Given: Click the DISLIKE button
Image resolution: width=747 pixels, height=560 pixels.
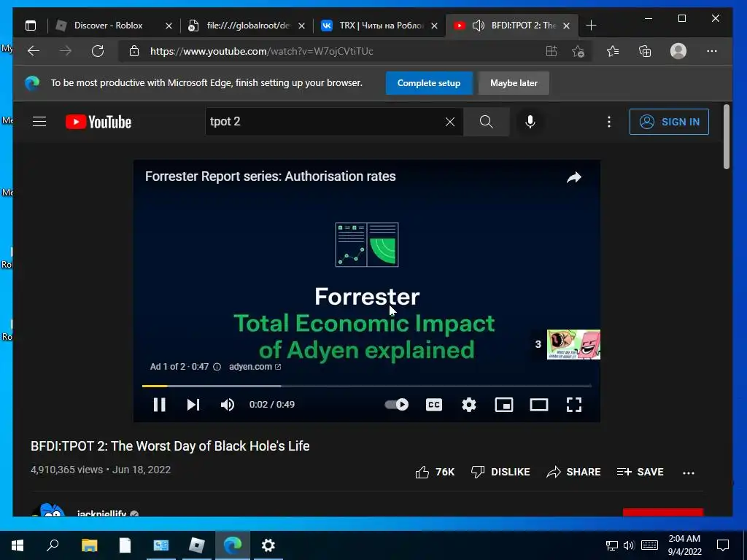Looking at the screenshot, I should [500, 472].
